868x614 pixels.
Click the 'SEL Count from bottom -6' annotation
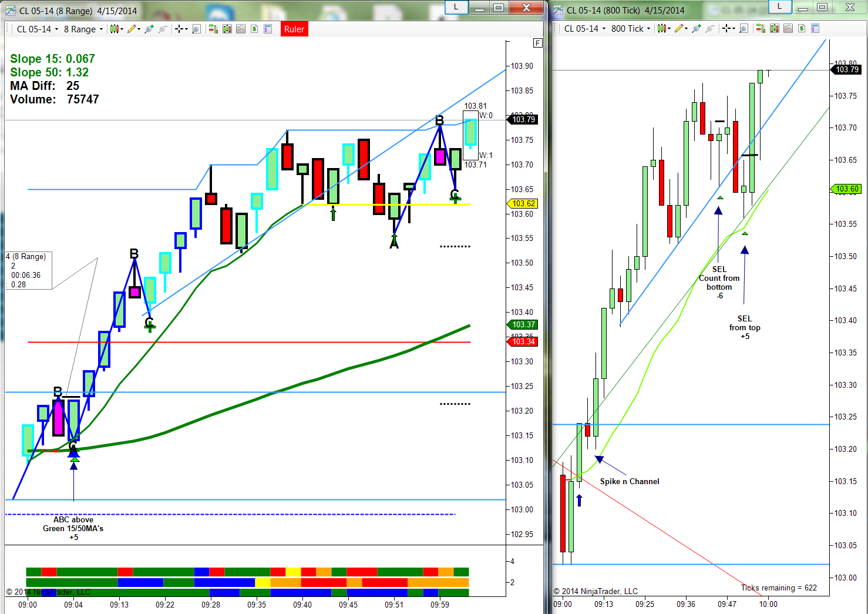(x=719, y=283)
